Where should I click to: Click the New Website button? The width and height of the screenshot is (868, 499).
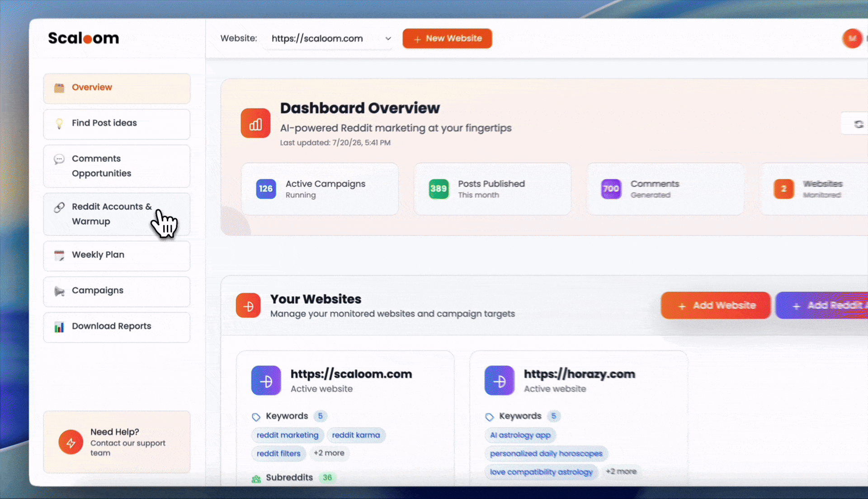tap(447, 38)
